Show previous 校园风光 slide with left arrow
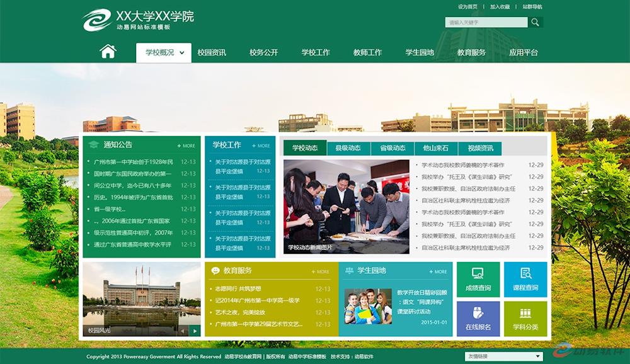Image resolution: width=630 pixels, height=364 pixels. [x=183, y=331]
